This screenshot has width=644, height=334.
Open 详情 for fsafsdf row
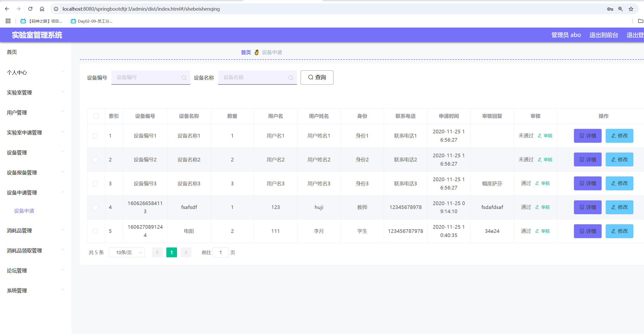pyautogui.click(x=588, y=207)
